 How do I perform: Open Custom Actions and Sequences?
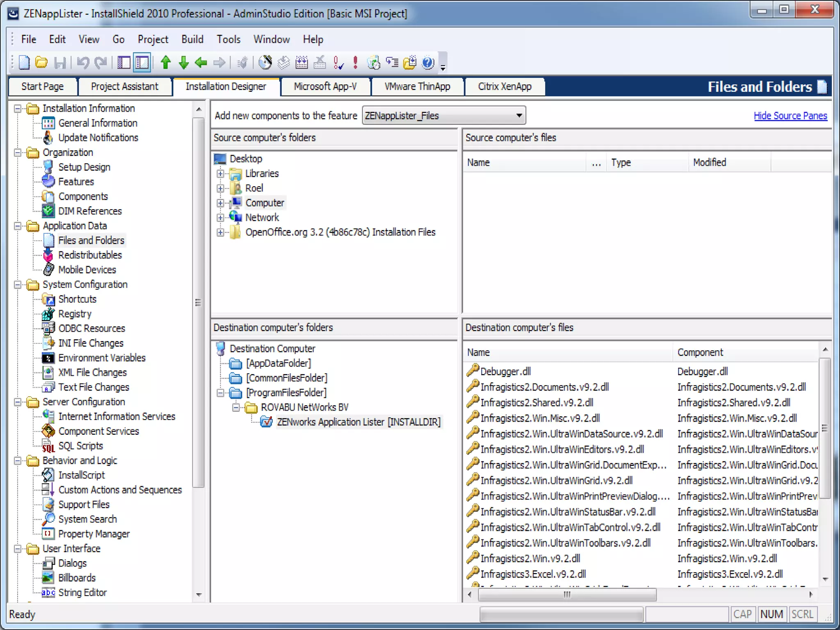click(x=120, y=490)
